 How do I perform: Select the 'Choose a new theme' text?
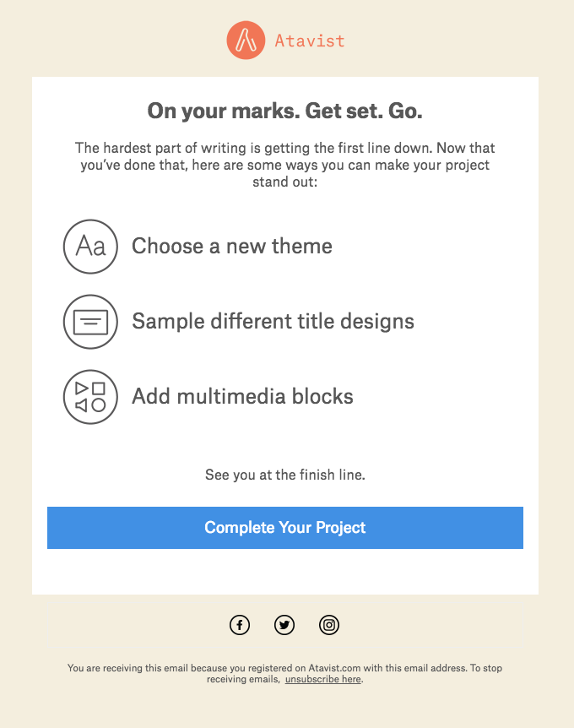(x=231, y=247)
